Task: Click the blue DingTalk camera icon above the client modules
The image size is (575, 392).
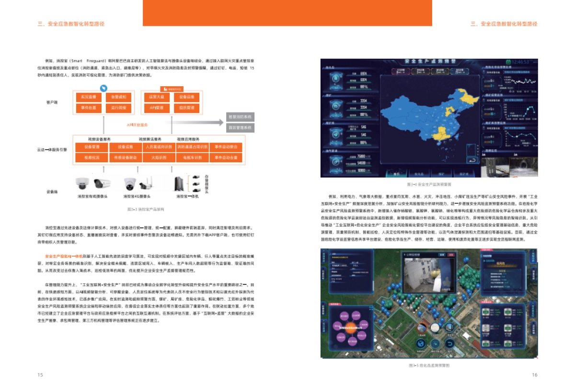Action: click(103, 88)
